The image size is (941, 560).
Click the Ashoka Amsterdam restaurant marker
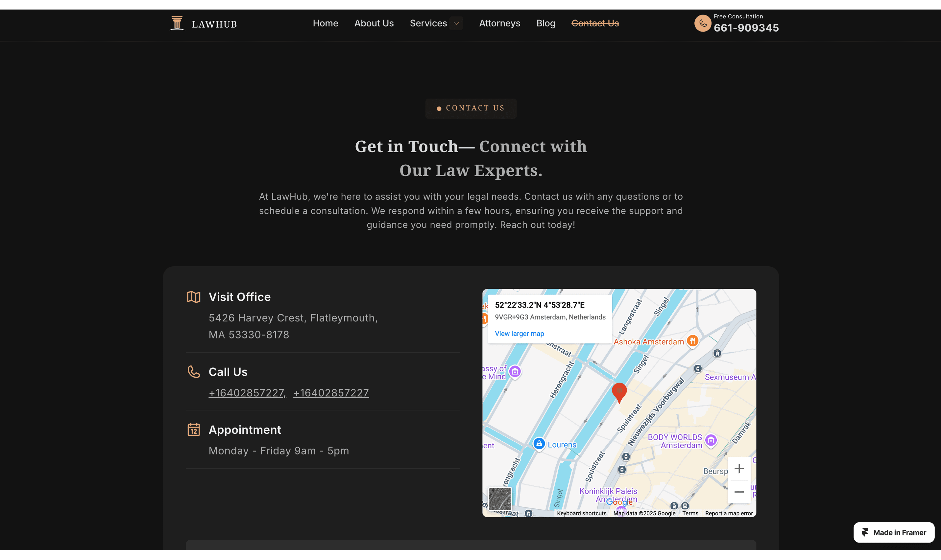pyautogui.click(x=692, y=341)
